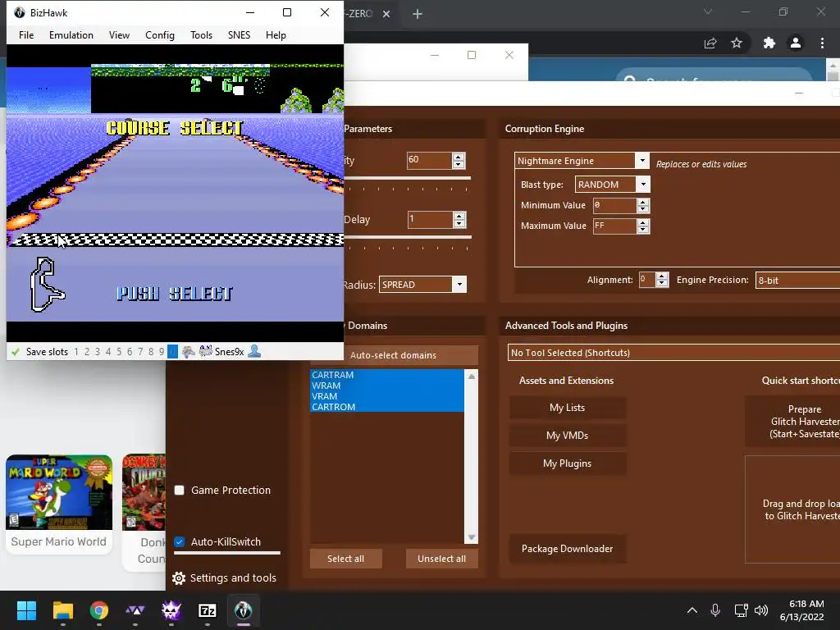Open the Super Mario World thumbnail
The width and height of the screenshot is (840, 630).
tap(59, 492)
